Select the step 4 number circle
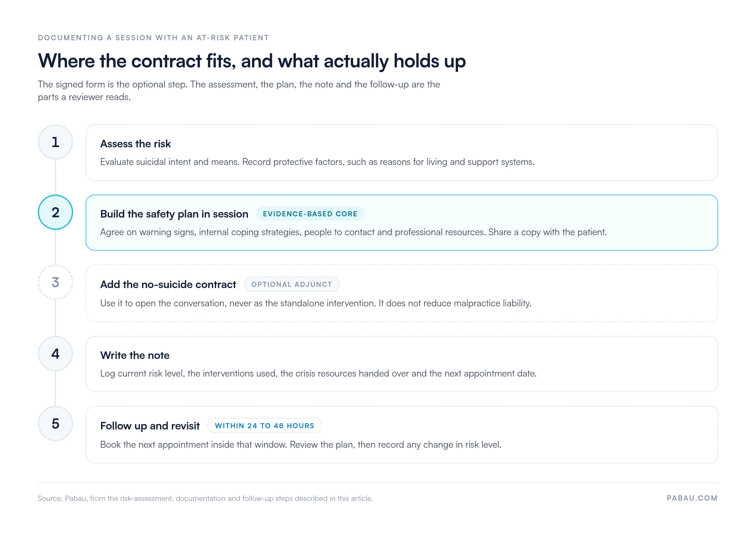 [55, 354]
